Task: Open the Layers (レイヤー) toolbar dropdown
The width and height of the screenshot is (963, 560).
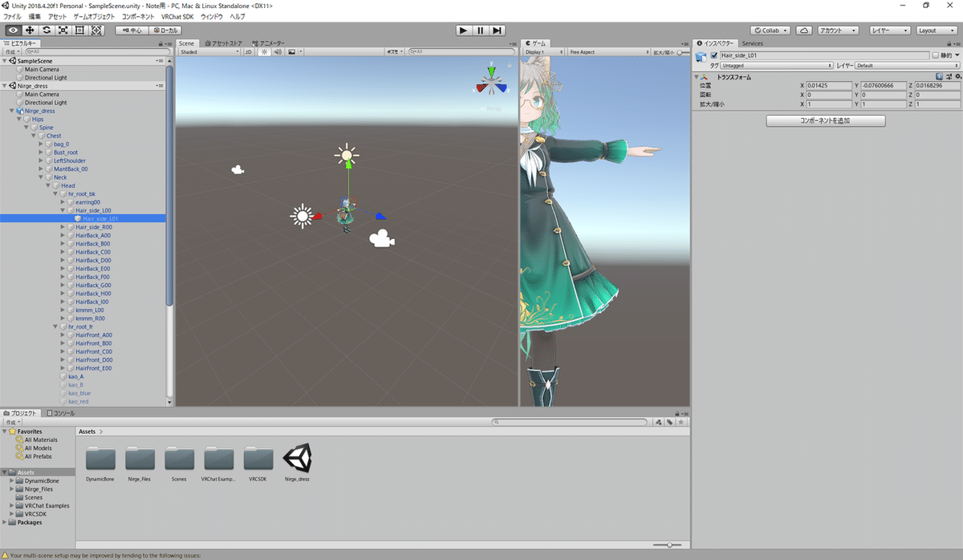Action: pyautogui.click(x=890, y=30)
